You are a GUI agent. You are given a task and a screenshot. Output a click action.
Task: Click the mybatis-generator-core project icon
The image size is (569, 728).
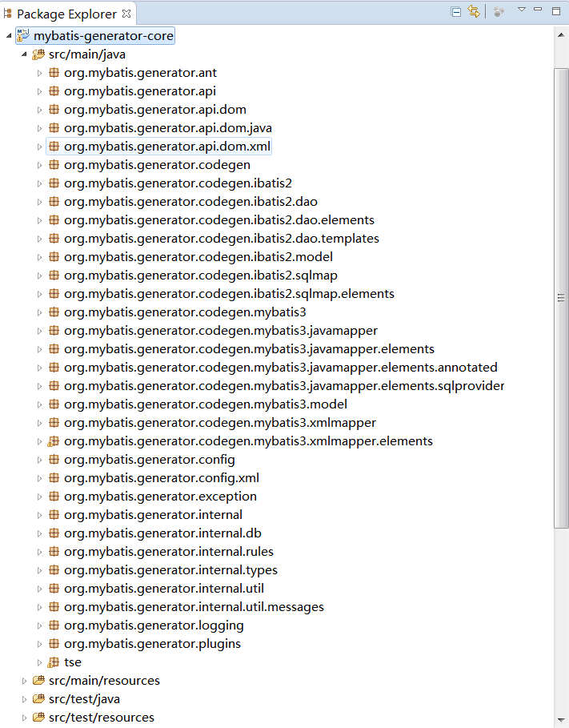tap(23, 35)
